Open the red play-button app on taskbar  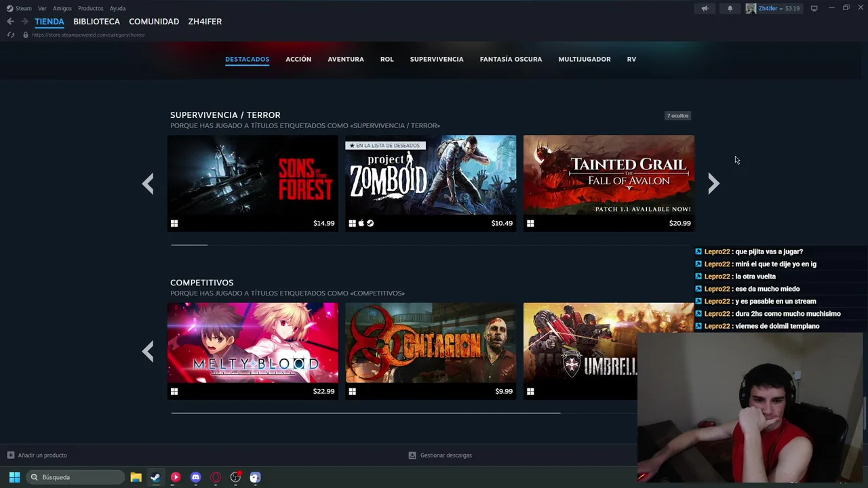coord(176,477)
